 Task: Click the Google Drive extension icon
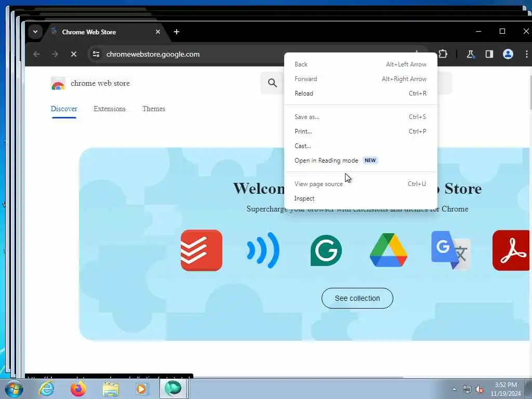tap(389, 250)
